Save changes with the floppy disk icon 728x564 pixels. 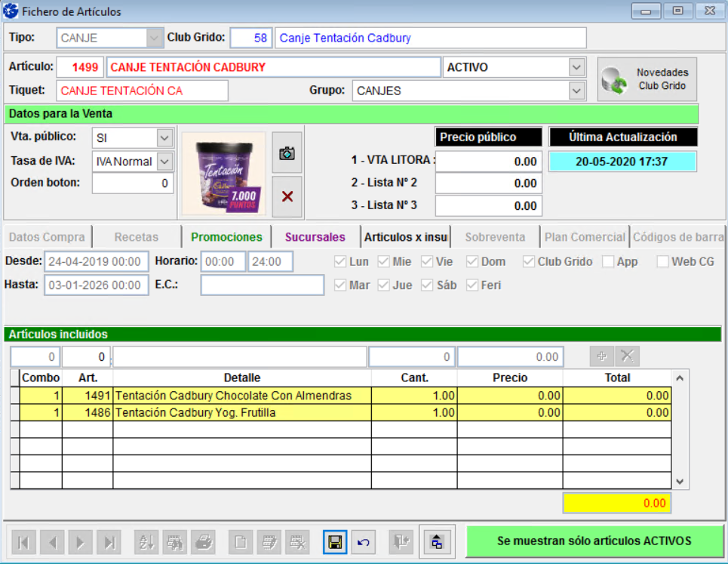click(x=335, y=542)
